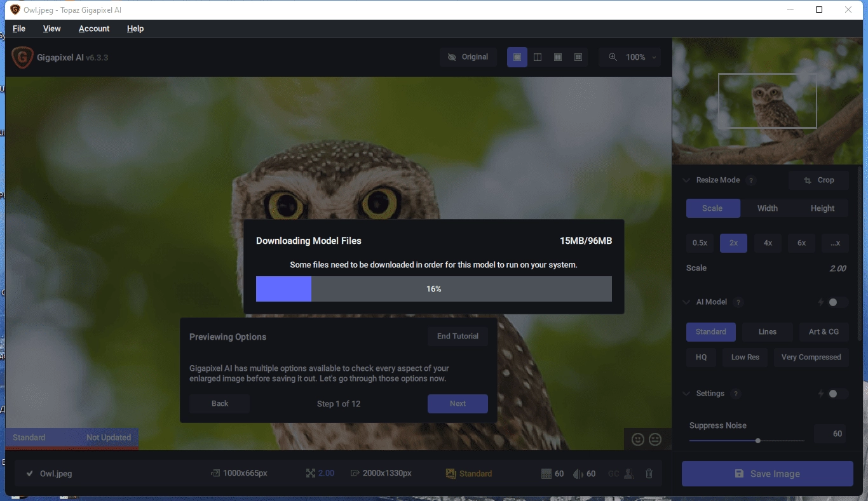Screen dimensions: 868x501
Task: Click the neutral face feedback icon
Action: click(655, 439)
